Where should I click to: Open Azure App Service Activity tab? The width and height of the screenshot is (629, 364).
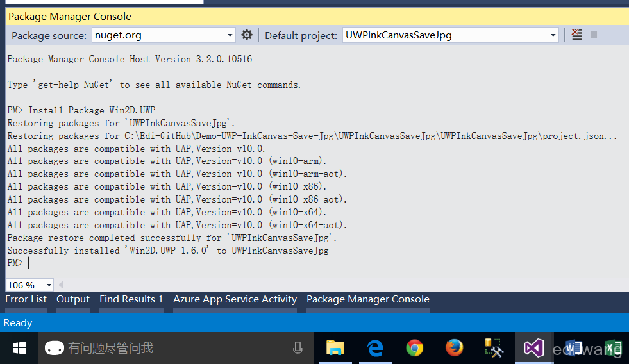click(235, 299)
